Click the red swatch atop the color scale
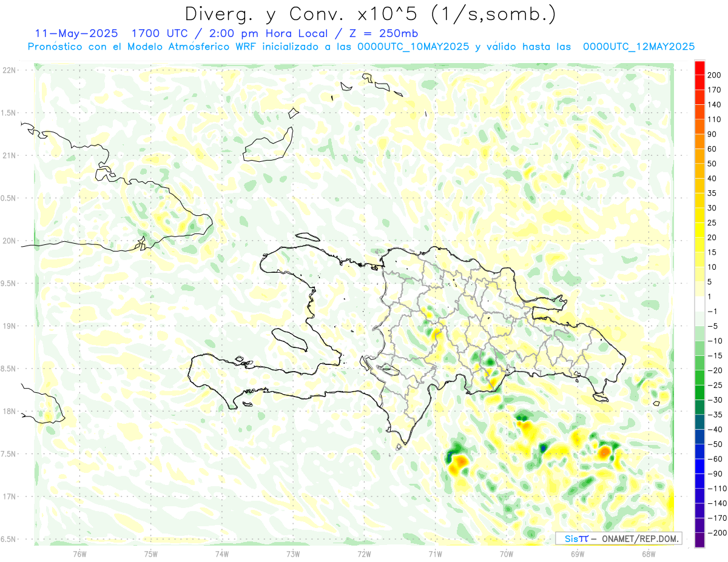Viewport: 728px width, 562px height. tap(699, 67)
